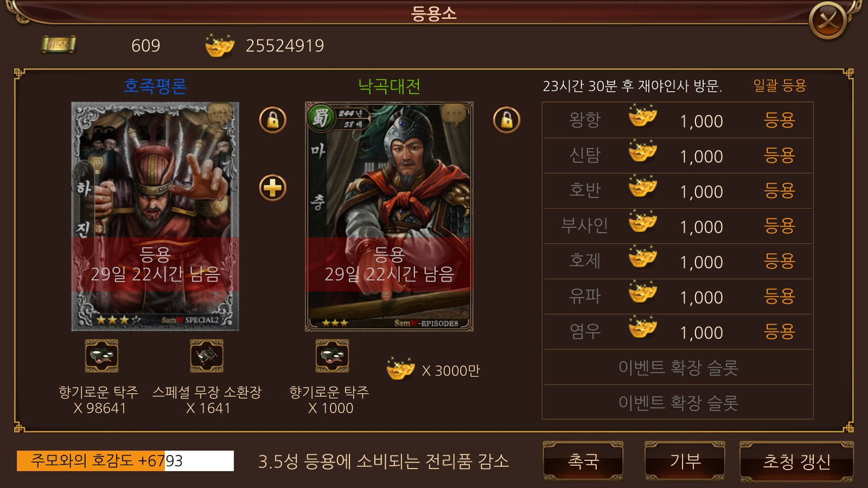This screenshot has width=868, height=488.
Task: Toggle the lock icon beside the 하진 card
Action: pos(273,120)
